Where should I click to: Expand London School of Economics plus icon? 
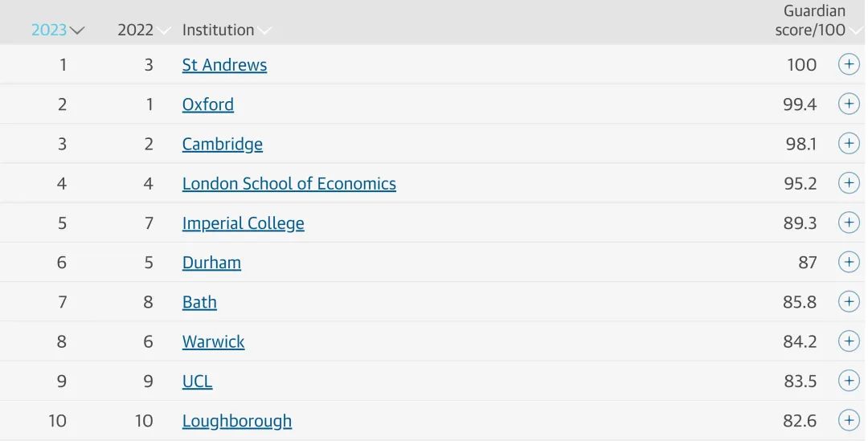[x=849, y=182]
